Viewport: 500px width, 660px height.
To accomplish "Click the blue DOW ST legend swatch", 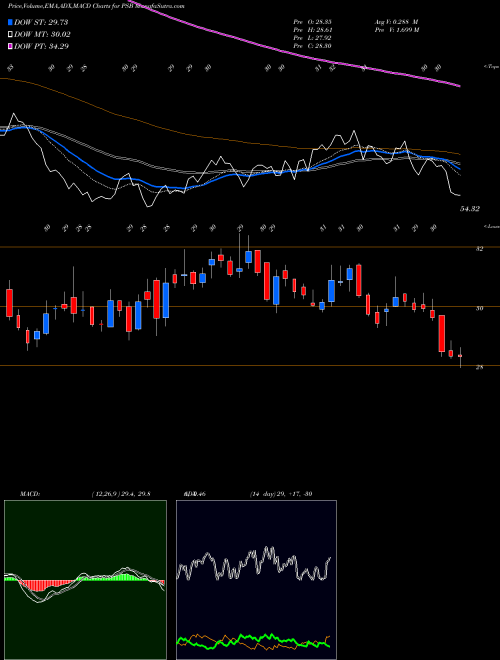I will click(x=10, y=22).
